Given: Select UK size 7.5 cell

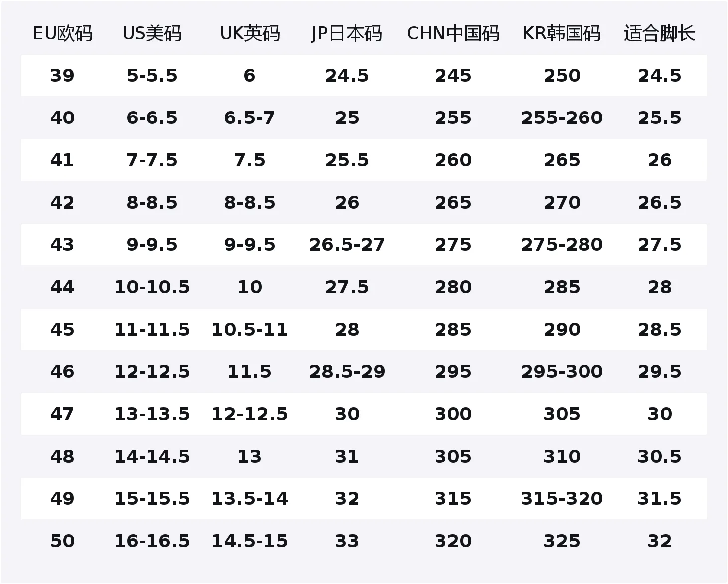Looking at the screenshot, I should point(250,160).
